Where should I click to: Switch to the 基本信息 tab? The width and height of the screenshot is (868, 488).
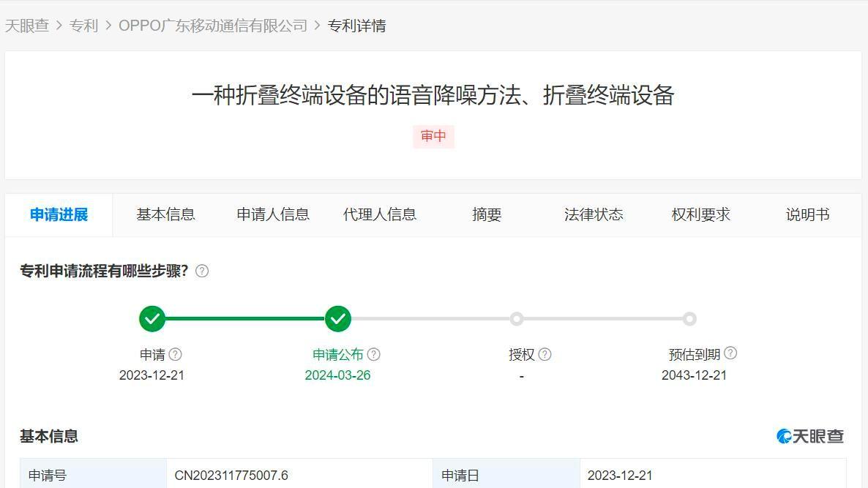165,214
